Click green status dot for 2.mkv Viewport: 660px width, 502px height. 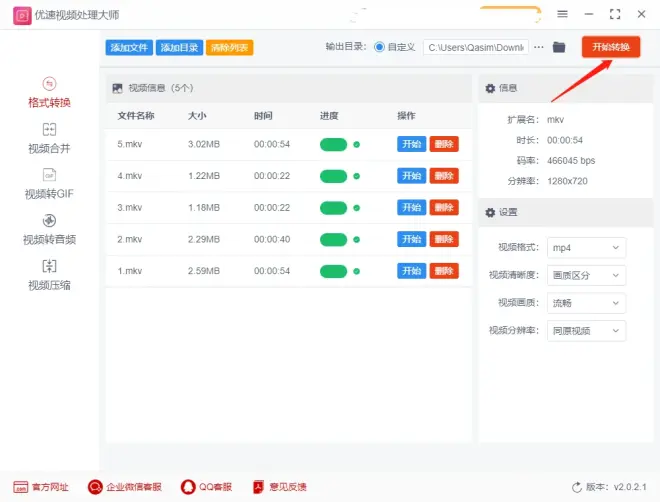tap(357, 239)
